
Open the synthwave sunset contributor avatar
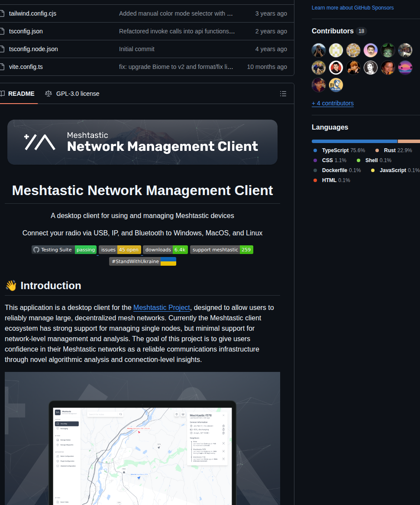click(x=405, y=68)
